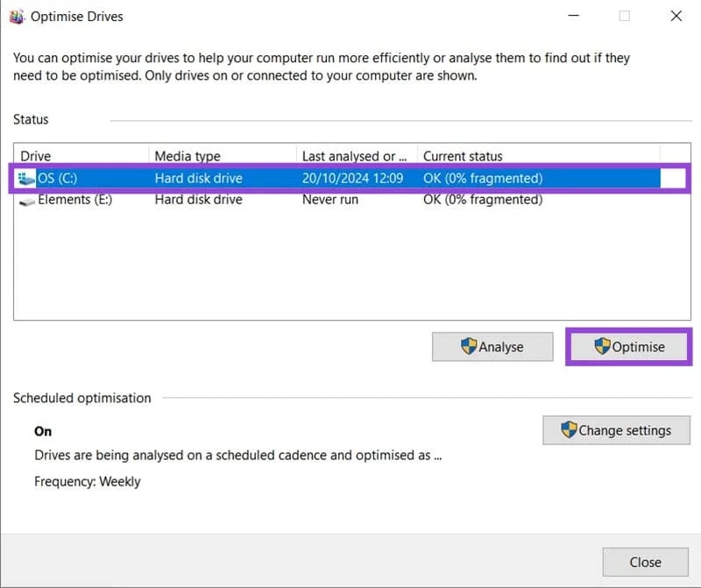Click the Last analysed column header
Screen dimensions: 701x588
pos(354,156)
